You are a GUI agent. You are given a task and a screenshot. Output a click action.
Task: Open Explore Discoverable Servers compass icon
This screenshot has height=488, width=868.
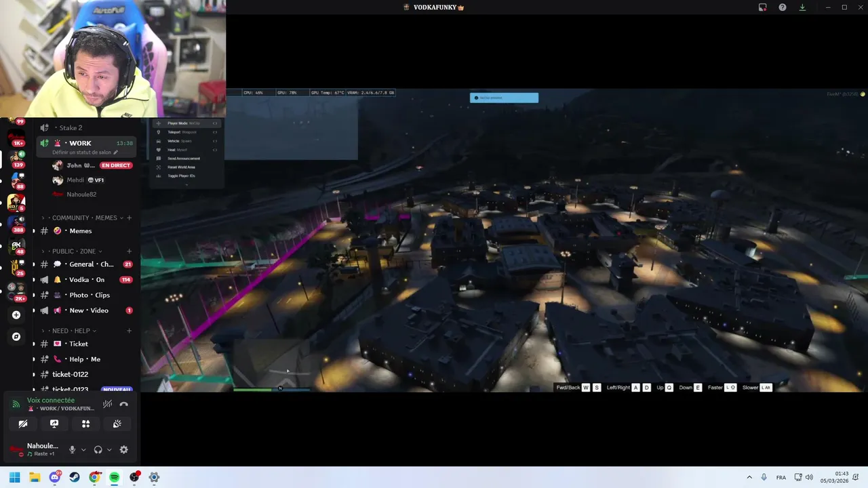pyautogui.click(x=16, y=337)
